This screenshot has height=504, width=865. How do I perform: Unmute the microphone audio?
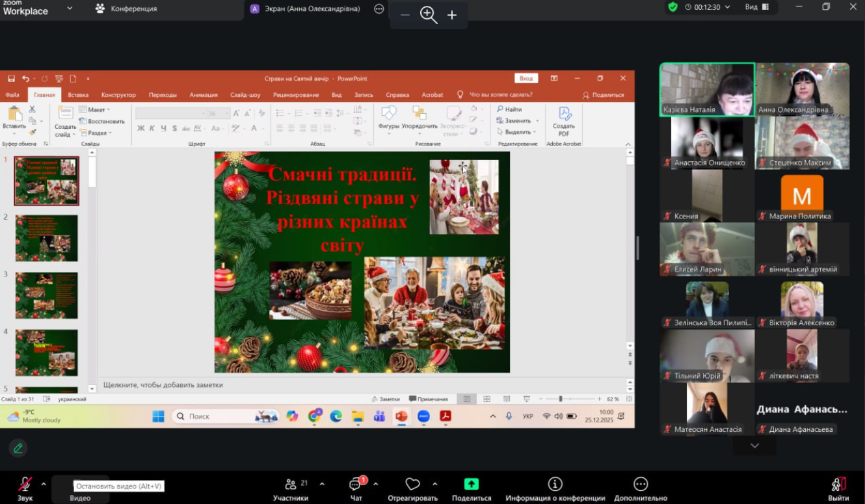coord(25,485)
